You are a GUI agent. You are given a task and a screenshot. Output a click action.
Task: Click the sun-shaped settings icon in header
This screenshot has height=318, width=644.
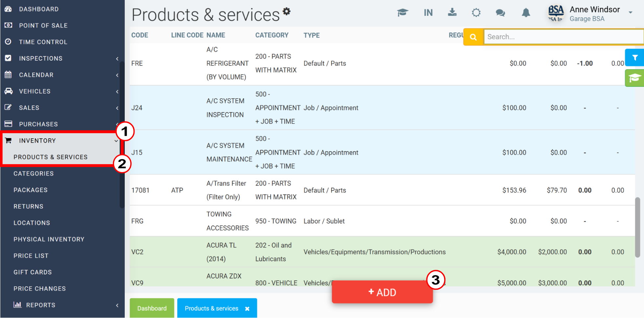tap(476, 13)
